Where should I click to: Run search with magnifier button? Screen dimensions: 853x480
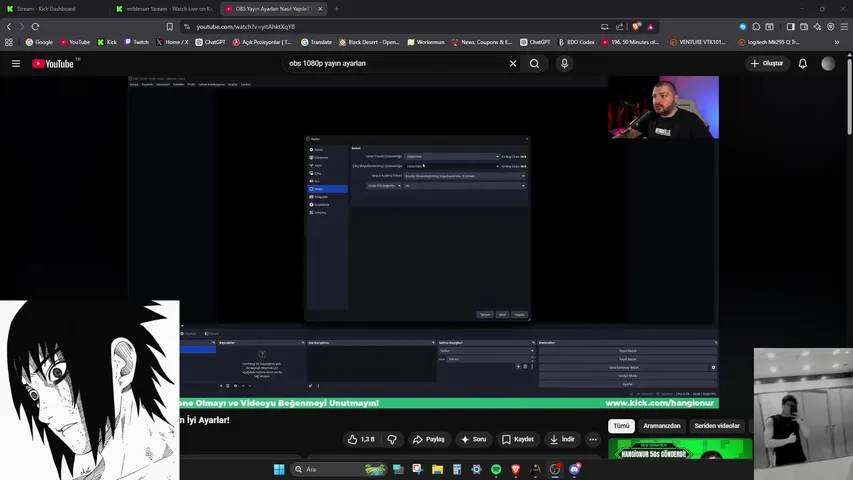pos(534,64)
